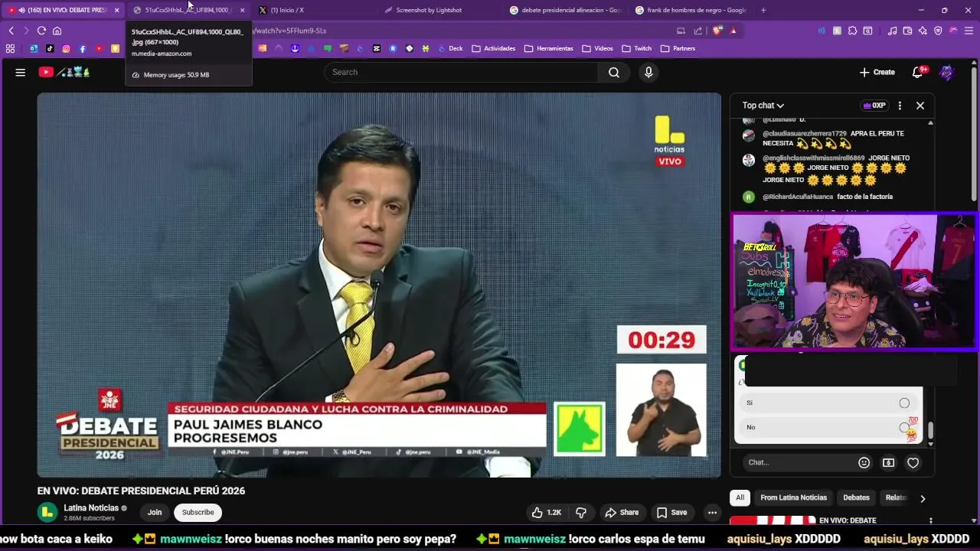The height and width of the screenshot is (551, 980).
Task: Open the Latina Noticias channel name
Action: tap(91, 508)
